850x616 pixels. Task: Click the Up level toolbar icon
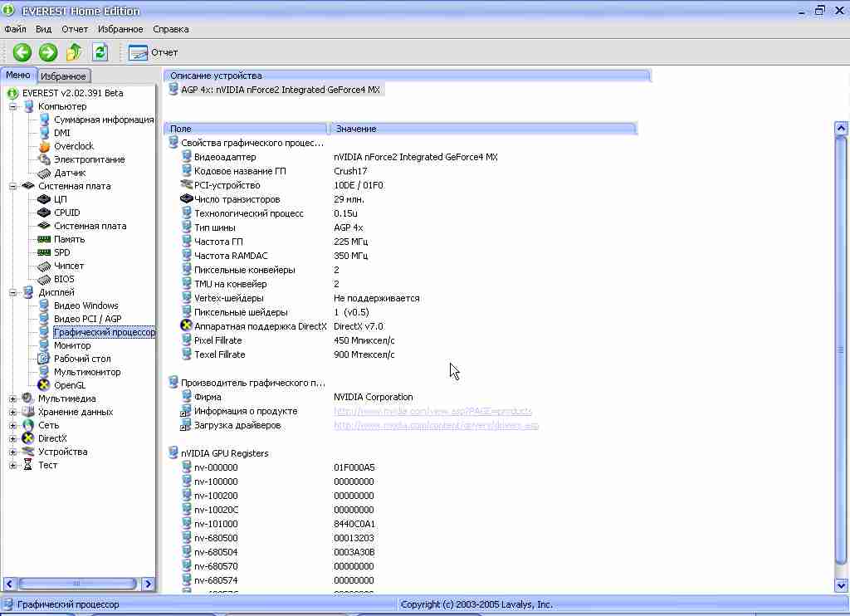click(x=74, y=52)
